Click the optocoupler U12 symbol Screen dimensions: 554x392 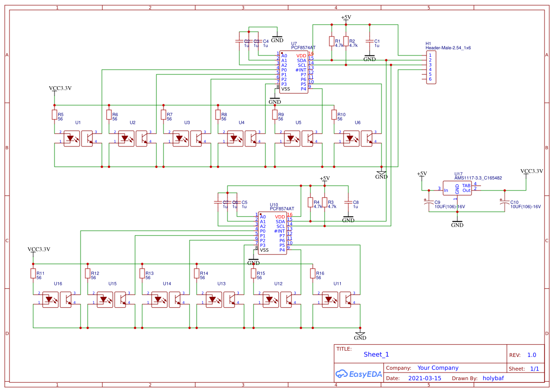tap(277, 299)
